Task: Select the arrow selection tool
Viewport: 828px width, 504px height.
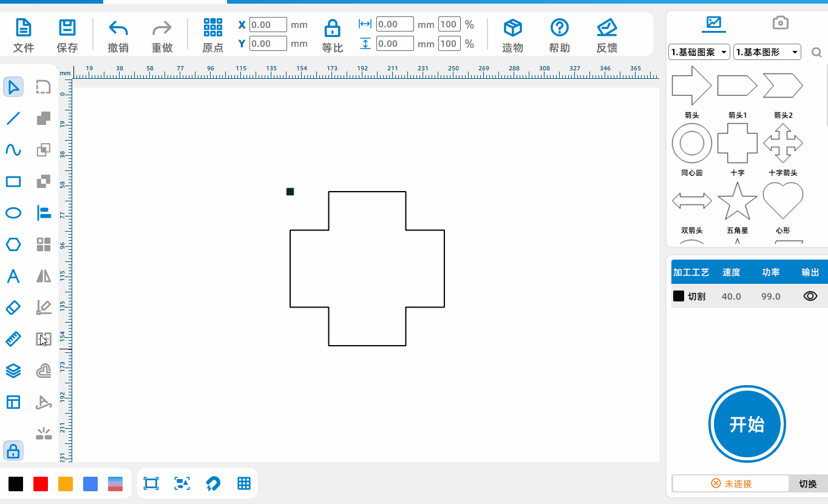Action: point(13,87)
